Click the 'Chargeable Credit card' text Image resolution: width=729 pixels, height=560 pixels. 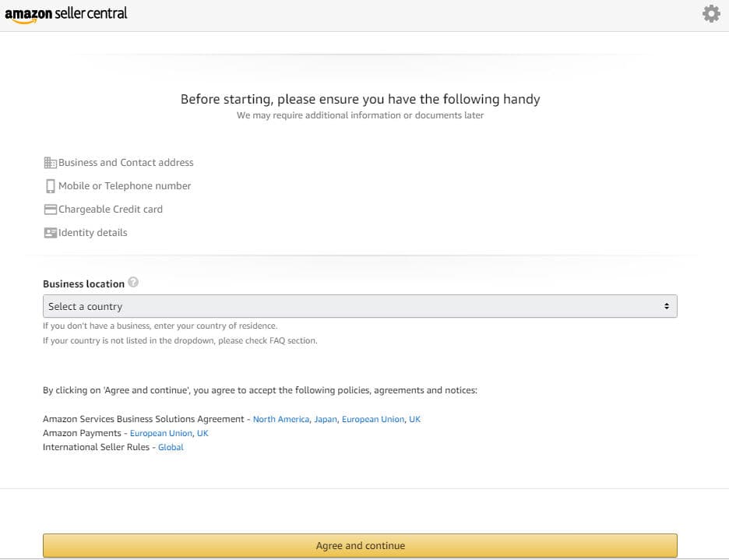(111, 210)
